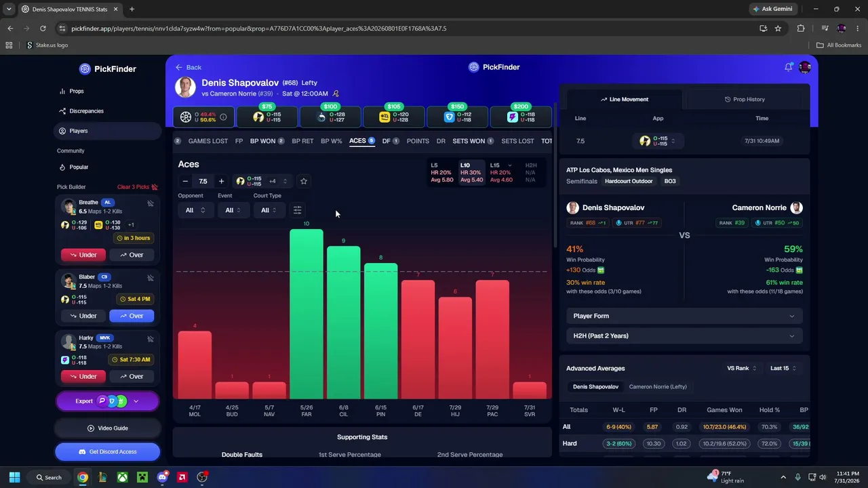The image size is (868, 488).
Task: Open Cameron Norrie's avatar in matchup panel
Action: 797,207
